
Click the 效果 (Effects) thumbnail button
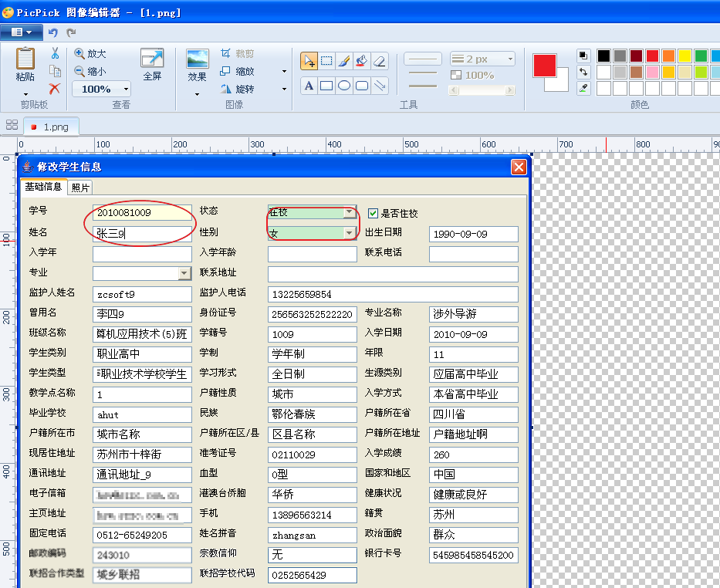tap(198, 66)
